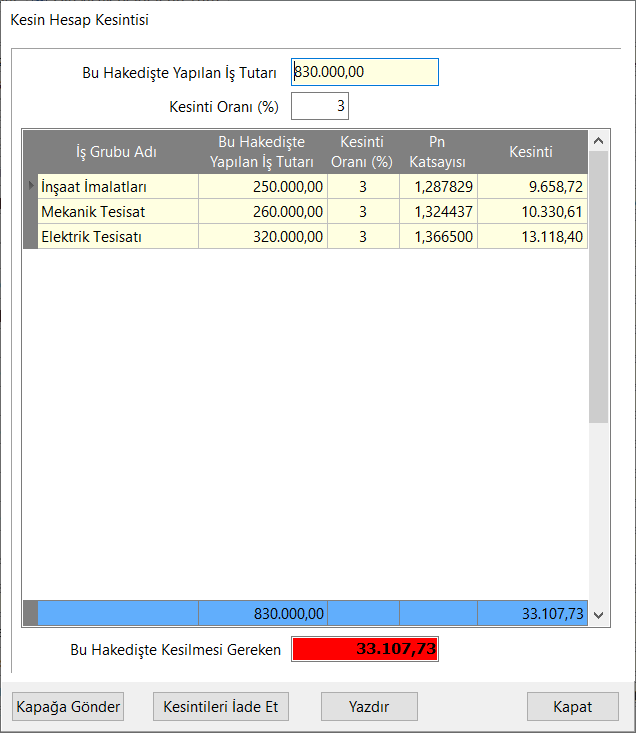Click the 320.000,00 amount cell

[x=263, y=236]
